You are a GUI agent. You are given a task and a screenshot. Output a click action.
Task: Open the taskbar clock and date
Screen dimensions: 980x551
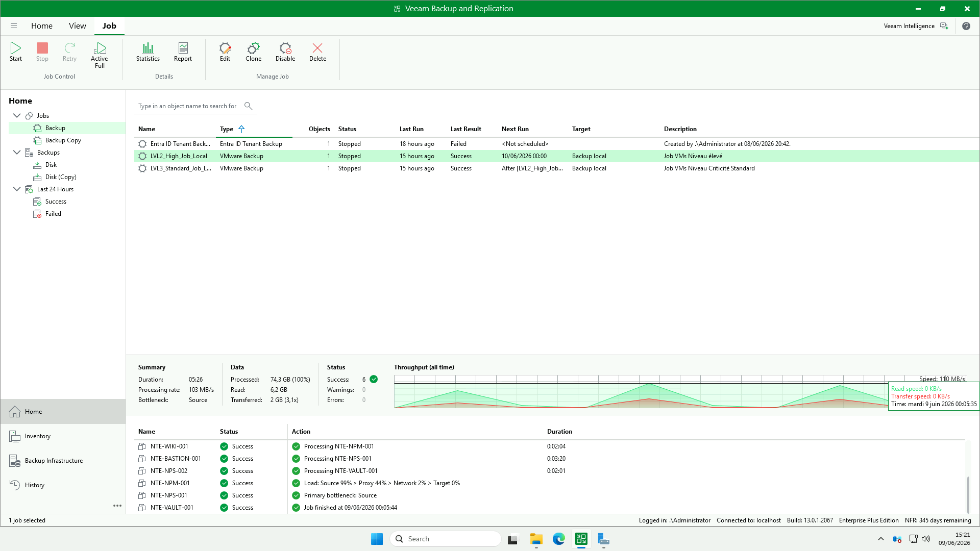(x=954, y=539)
